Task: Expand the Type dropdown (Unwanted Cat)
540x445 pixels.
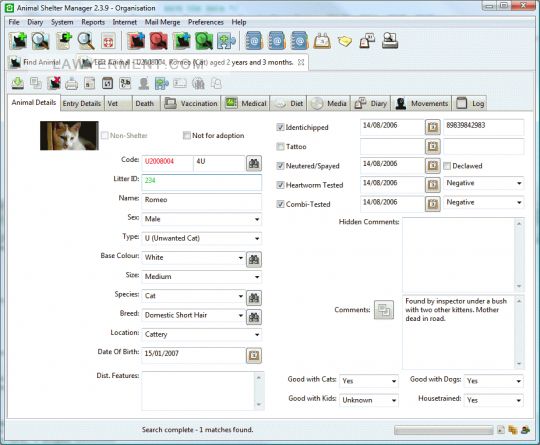Action: (201, 238)
